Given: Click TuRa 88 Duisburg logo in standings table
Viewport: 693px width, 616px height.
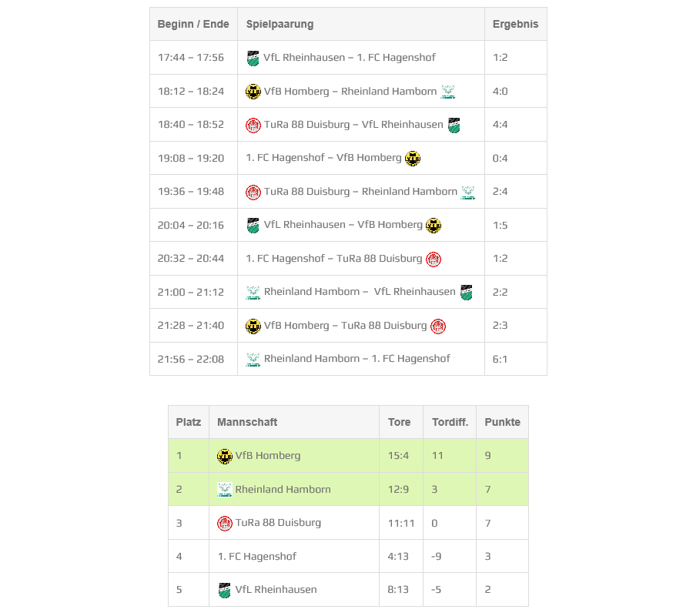Looking at the screenshot, I should (x=225, y=524).
